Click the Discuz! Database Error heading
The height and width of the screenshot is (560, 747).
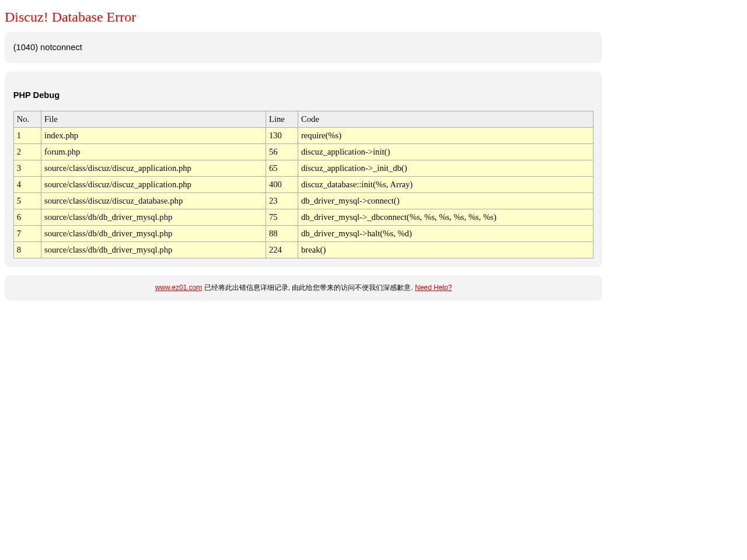70,17
